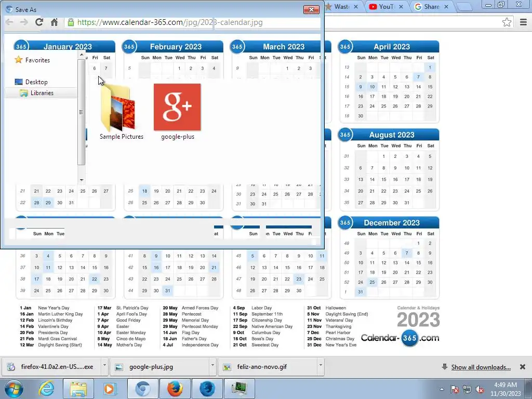Bookmark this page with the star icon

507,22
